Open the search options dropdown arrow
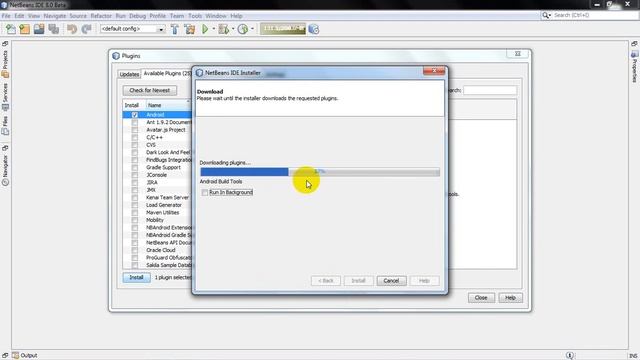 [x=550, y=16]
